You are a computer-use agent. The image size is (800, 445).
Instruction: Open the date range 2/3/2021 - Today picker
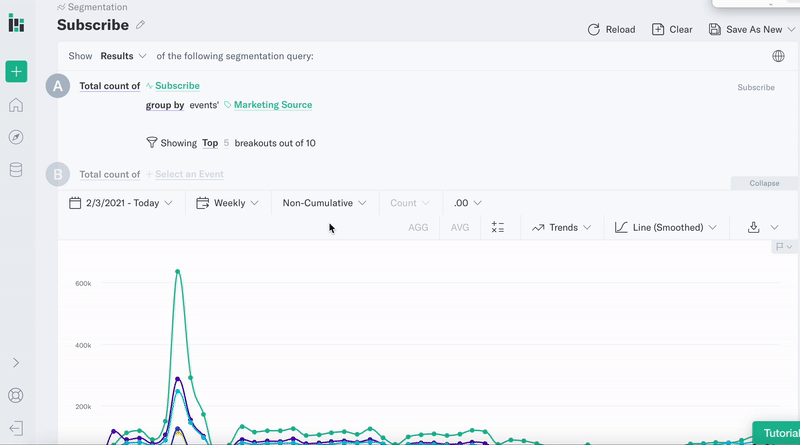[121, 203]
